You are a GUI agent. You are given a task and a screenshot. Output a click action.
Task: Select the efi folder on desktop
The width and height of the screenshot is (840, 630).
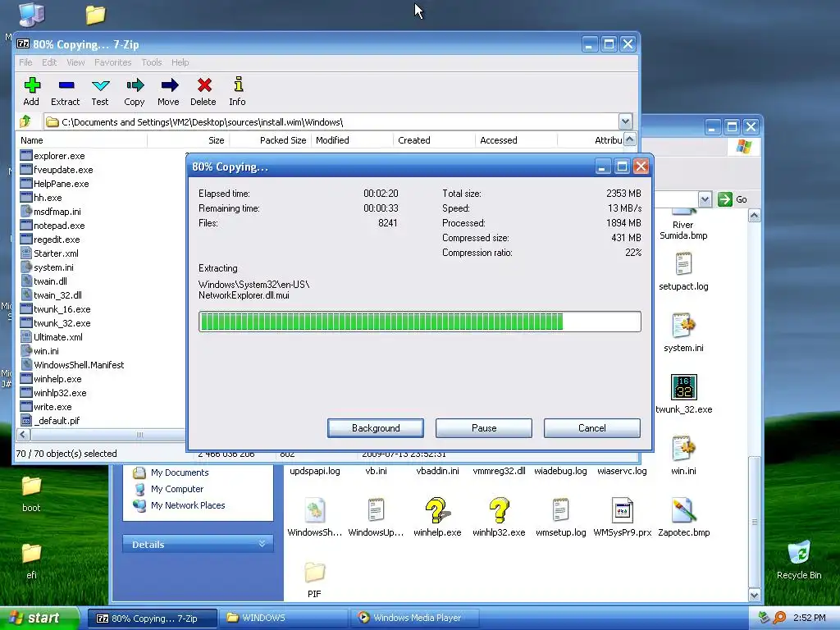click(x=31, y=561)
